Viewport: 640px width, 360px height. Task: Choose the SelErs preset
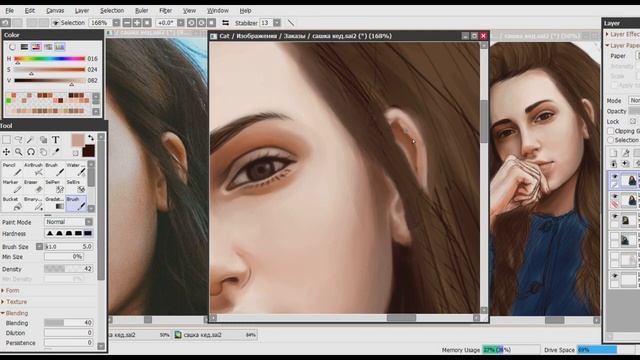click(x=76, y=187)
